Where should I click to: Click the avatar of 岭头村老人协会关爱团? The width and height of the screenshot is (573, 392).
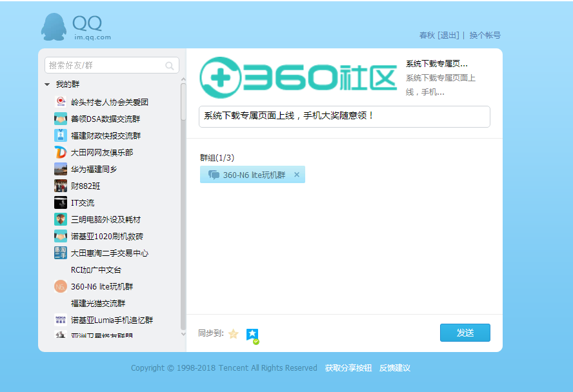pos(61,102)
